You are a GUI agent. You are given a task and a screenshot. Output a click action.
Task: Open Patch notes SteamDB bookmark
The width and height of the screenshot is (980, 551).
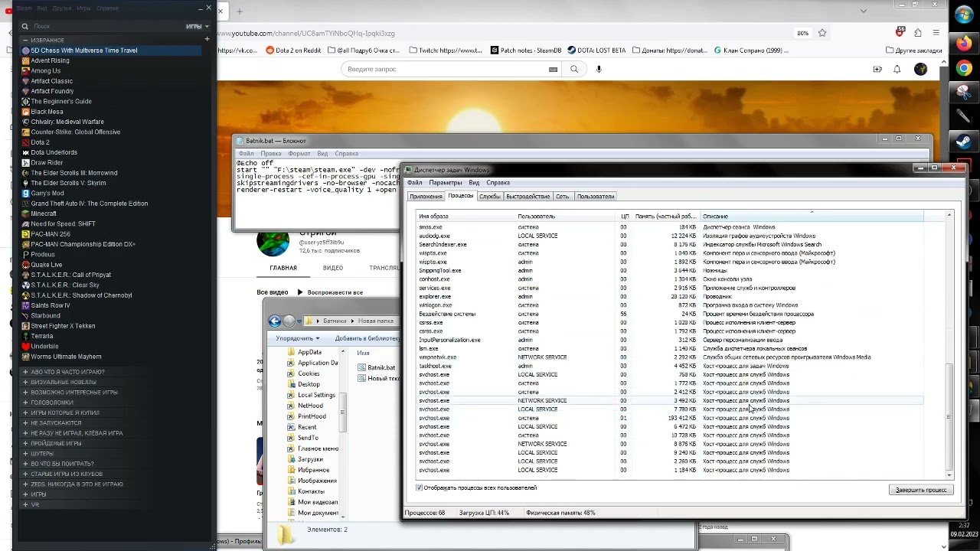[525, 51]
